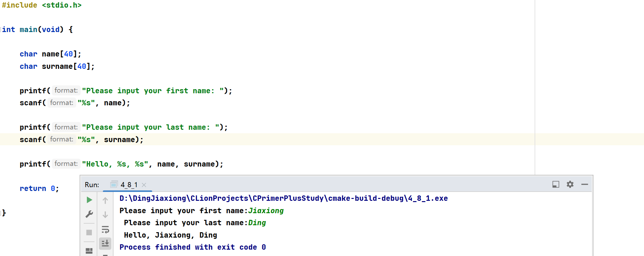Hide the Run panel with minus icon
Screen dimensions: 644x256
[585, 184]
